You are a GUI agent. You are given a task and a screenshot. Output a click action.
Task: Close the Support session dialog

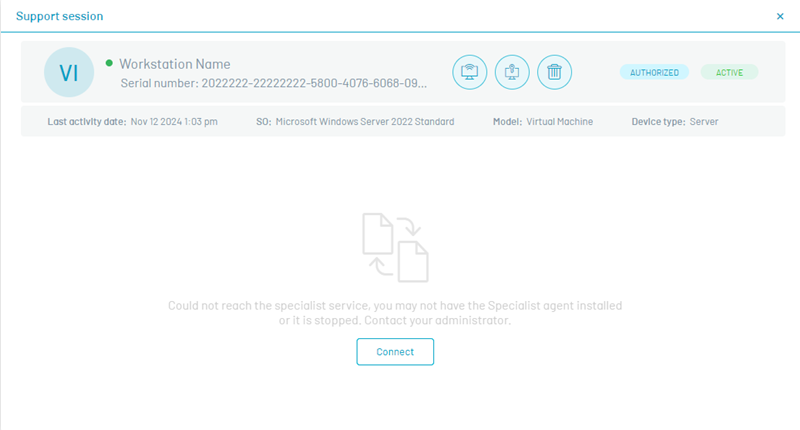point(780,16)
